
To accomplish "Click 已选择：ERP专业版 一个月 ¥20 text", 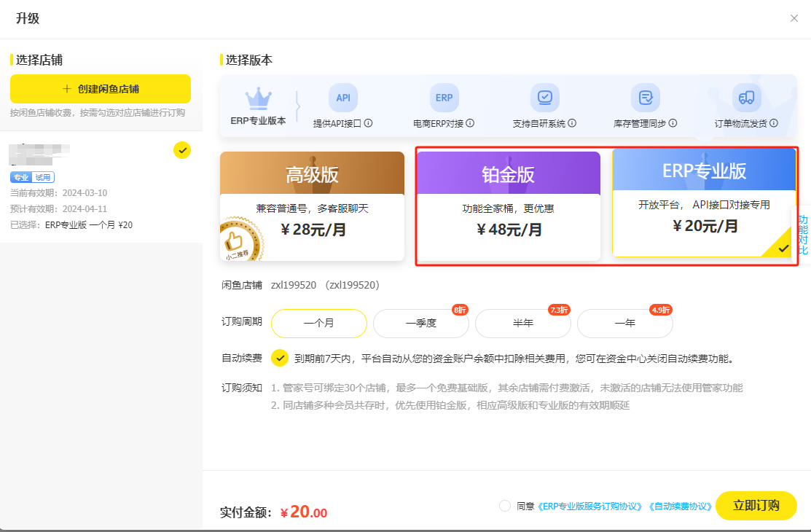I will click(71, 225).
